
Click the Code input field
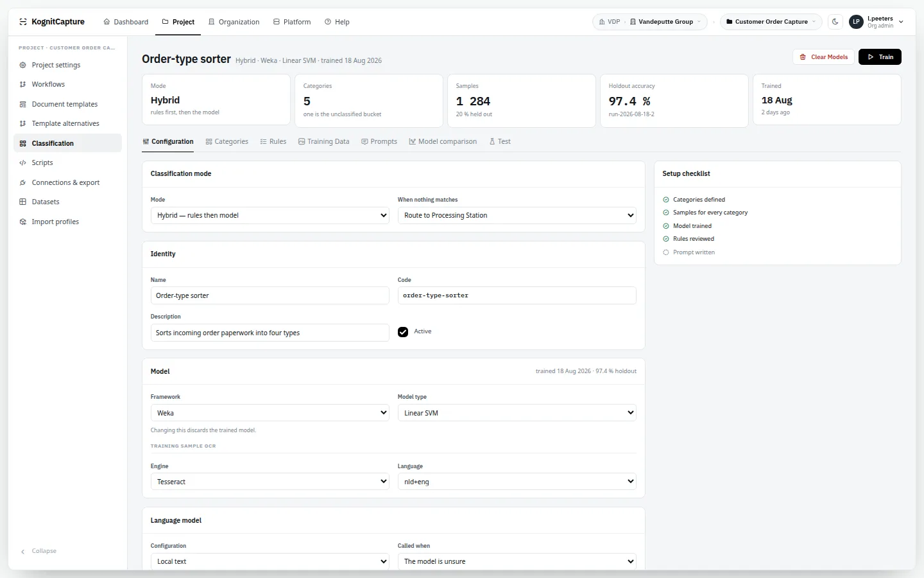(x=517, y=295)
